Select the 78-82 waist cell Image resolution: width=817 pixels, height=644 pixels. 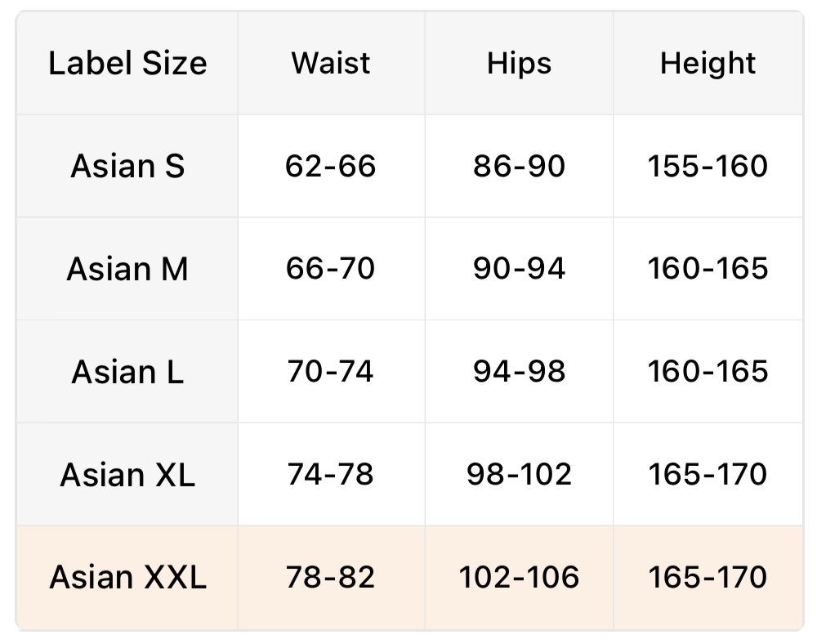[331, 578]
